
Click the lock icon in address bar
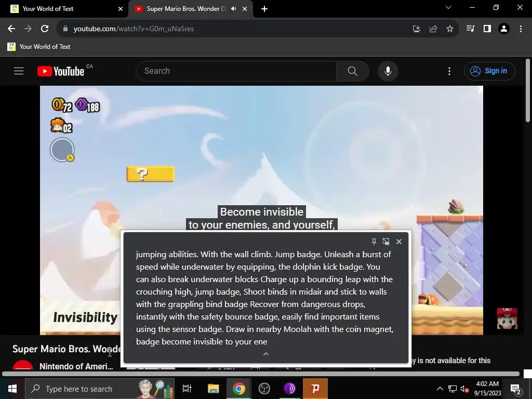[x=65, y=29]
